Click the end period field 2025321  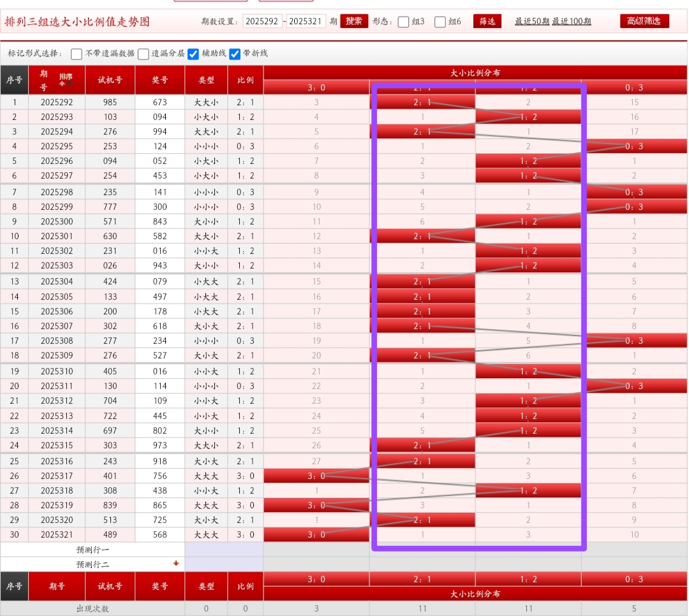coord(306,21)
